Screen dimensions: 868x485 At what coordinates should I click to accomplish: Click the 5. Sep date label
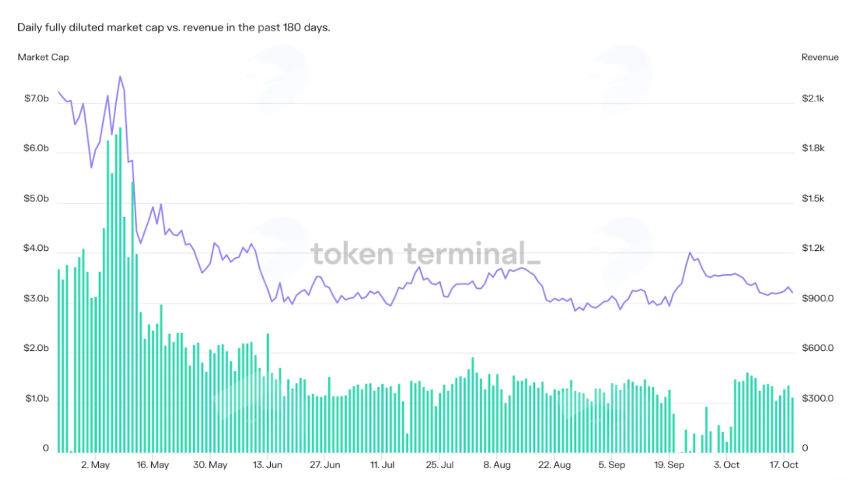pos(612,465)
